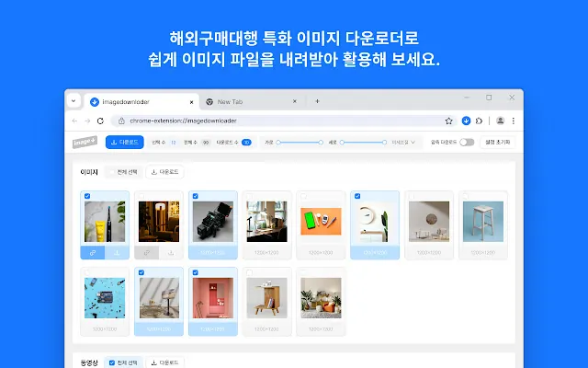Click the site info lock icon in the address bar

click(x=121, y=121)
